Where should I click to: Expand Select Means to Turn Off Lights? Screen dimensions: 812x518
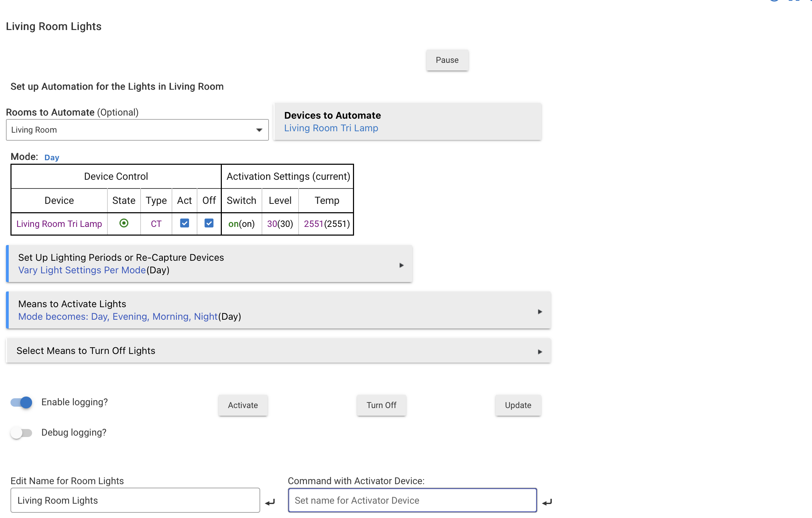click(x=278, y=351)
